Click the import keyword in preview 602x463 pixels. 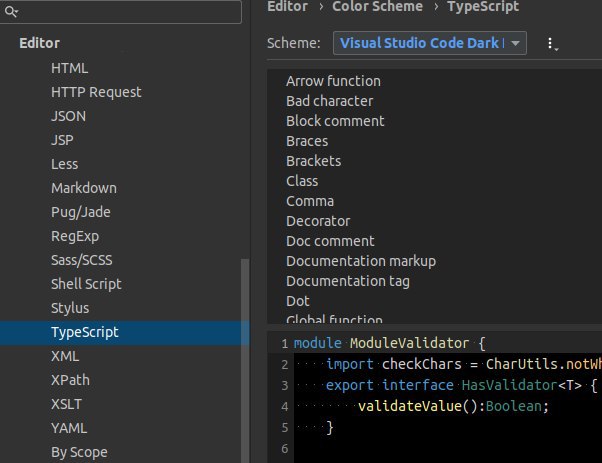point(349,364)
